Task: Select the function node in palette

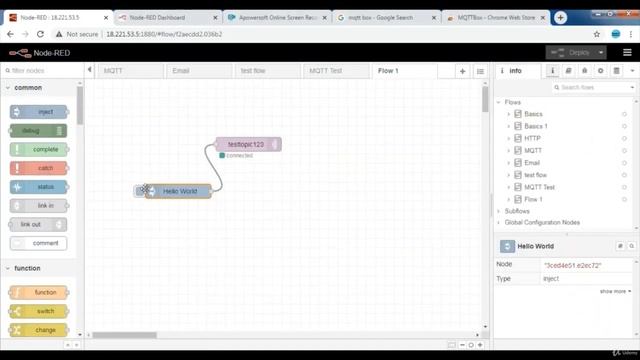Action: pyautogui.click(x=38, y=292)
